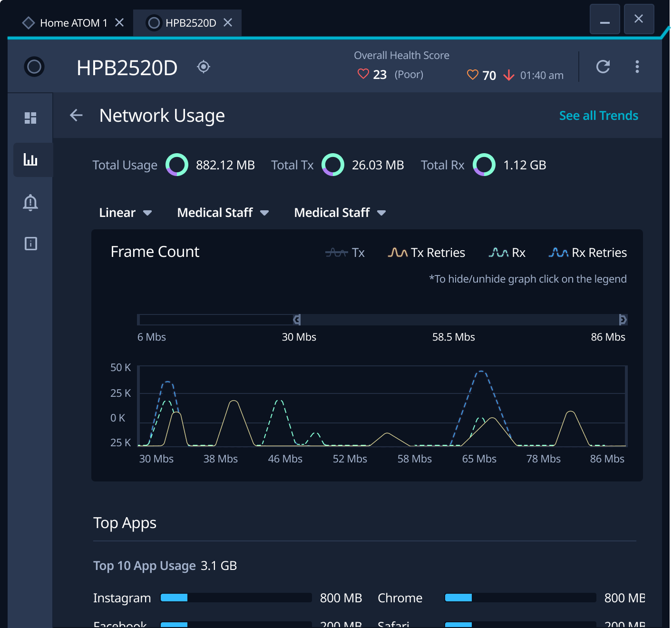
Task: Open the Linear dropdown
Action: (125, 213)
